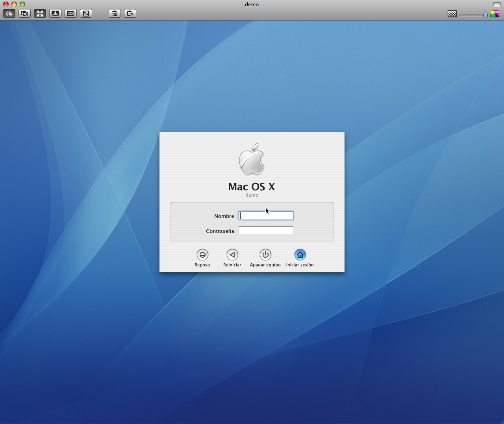
Task: Minimize the demo window with yellow button
Action: coord(14,4)
